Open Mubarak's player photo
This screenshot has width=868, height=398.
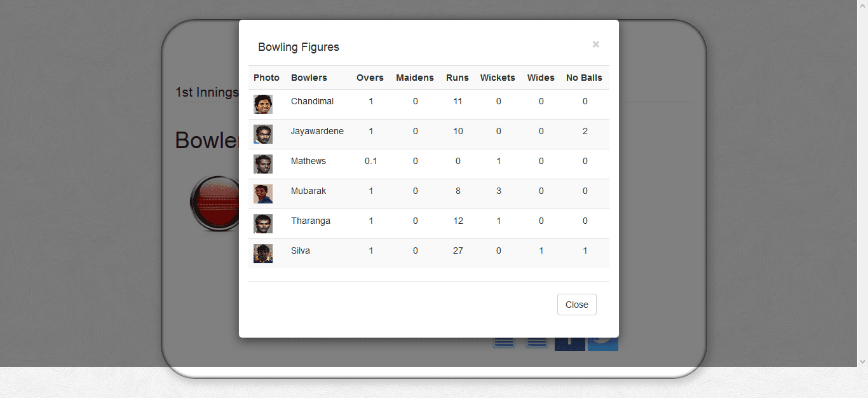click(x=263, y=194)
